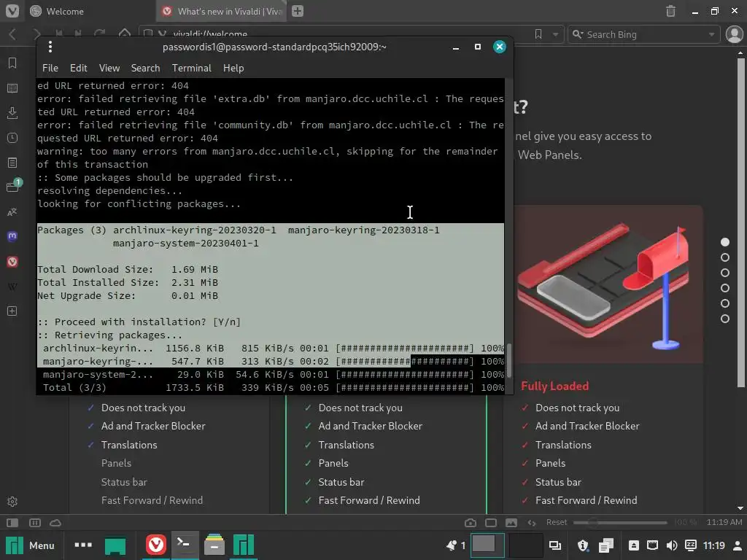Reset the page zoom level
This screenshot has height=560, width=747.
[557, 522]
